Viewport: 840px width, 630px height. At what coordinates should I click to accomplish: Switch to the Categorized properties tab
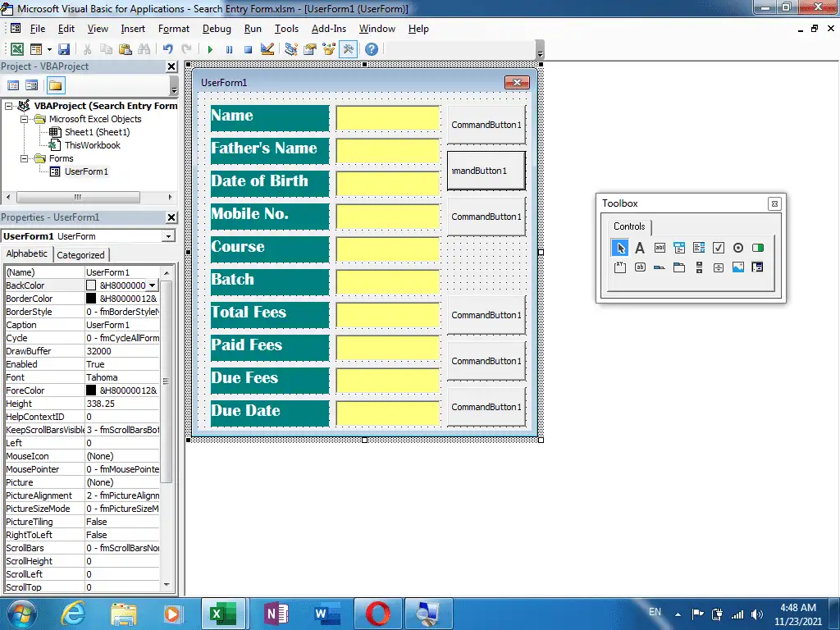coord(80,255)
